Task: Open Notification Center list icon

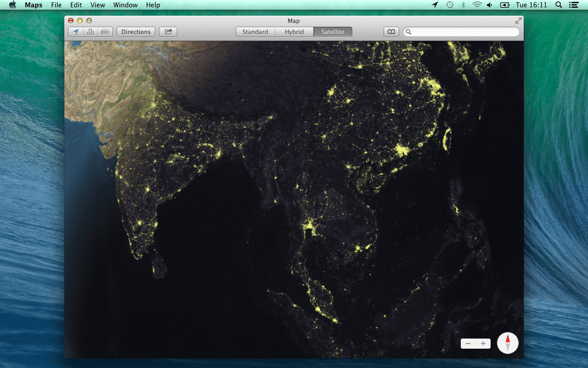Action: [573, 5]
